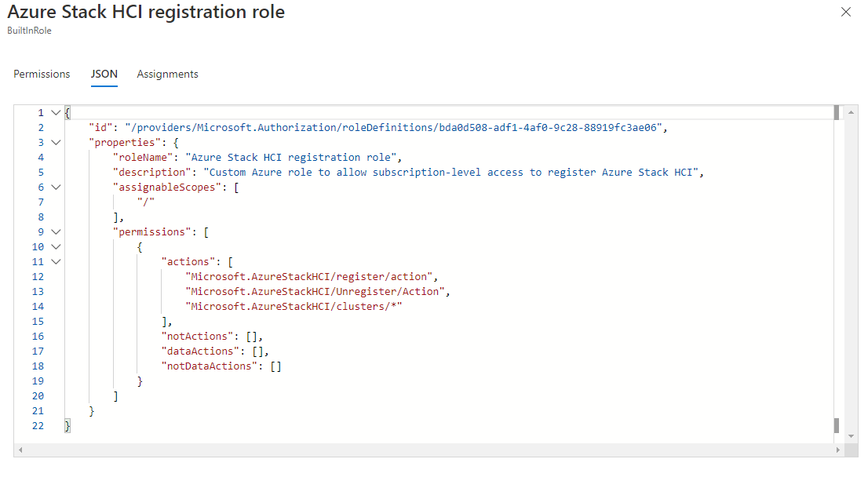Collapse permissions array at line 9
This screenshot has height=488, width=868.
pos(56,232)
